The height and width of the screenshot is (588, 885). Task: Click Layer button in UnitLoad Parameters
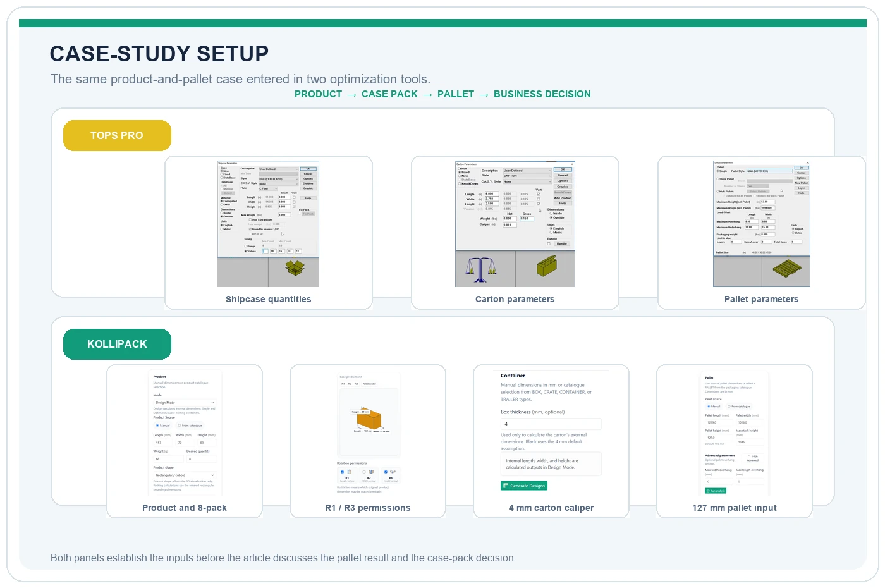(802, 188)
